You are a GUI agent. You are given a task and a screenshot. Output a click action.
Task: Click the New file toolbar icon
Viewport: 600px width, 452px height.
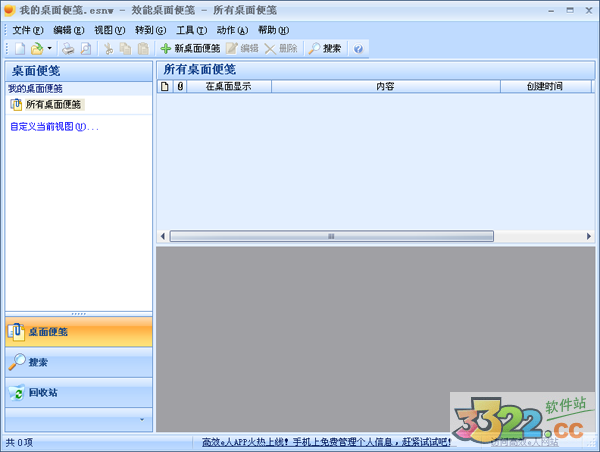click(20, 49)
